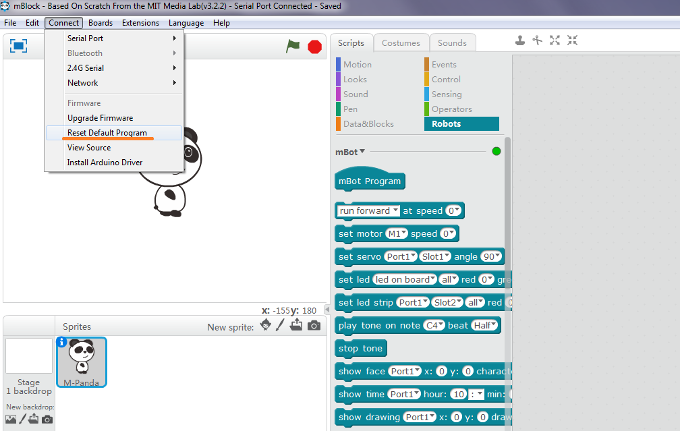Open the C4 note dropdown

click(434, 326)
